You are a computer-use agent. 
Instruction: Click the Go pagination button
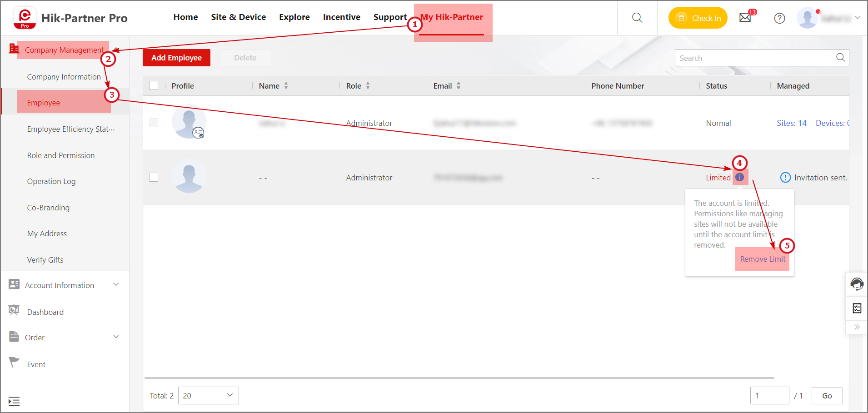coord(827,396)
